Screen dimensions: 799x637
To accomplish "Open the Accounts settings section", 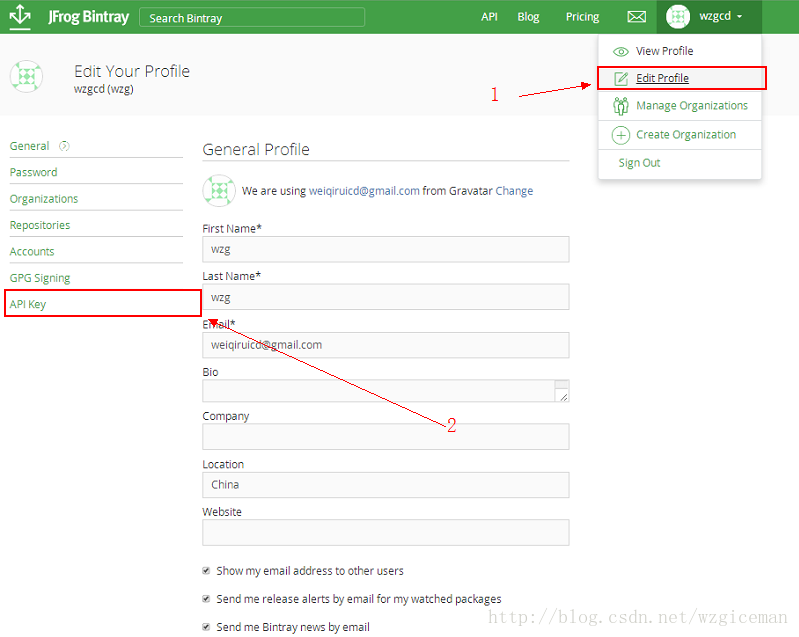I will [x=32, y=252].
